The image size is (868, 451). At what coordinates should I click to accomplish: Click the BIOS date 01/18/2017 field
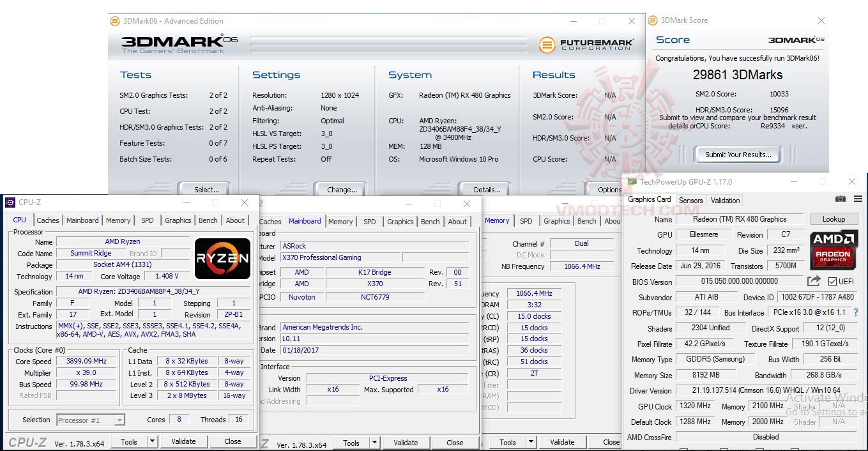375,350
